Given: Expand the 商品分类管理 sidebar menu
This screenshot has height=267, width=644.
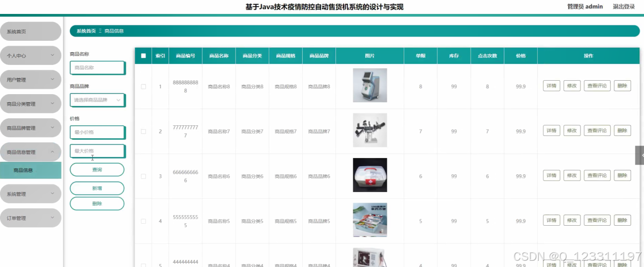Looking at the screenshot, I should [x=31, y=104].
